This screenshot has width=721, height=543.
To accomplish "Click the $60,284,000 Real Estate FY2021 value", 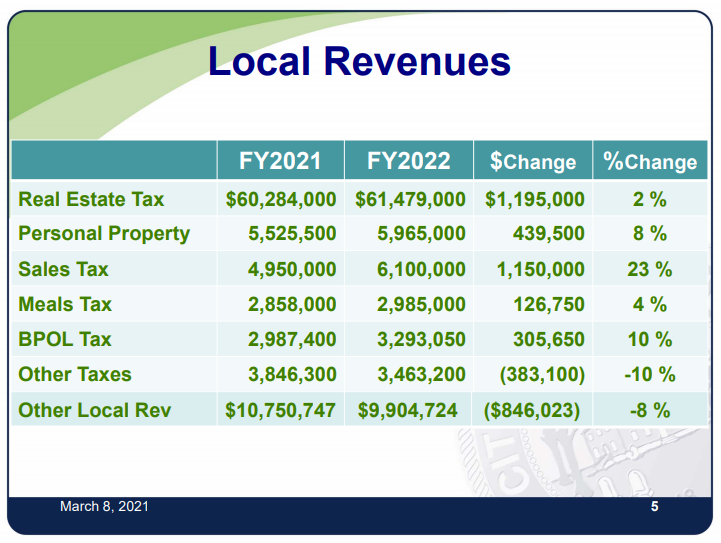I will pos(281,199).
